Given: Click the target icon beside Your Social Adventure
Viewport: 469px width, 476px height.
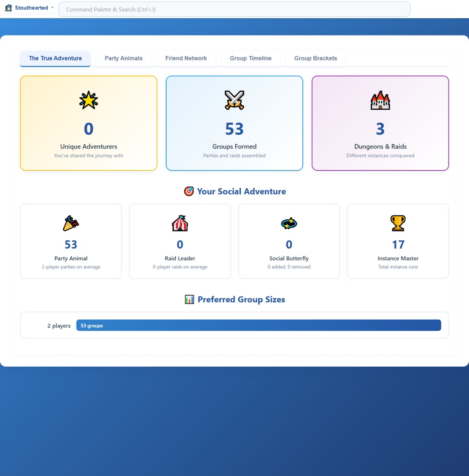Looking at the screenshot, I should click(189, 191).
